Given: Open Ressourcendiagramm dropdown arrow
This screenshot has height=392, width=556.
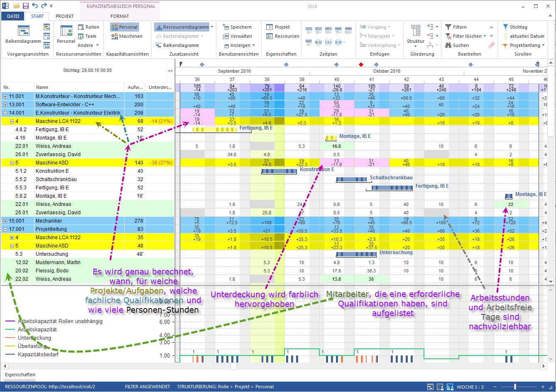Looking at the screenshot, I should click(x=212, y=27).
